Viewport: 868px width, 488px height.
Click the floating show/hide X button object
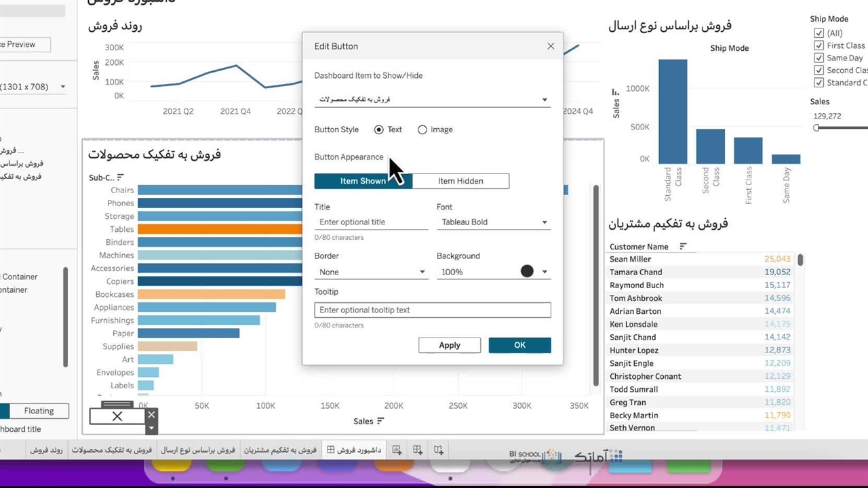point(117,416)
